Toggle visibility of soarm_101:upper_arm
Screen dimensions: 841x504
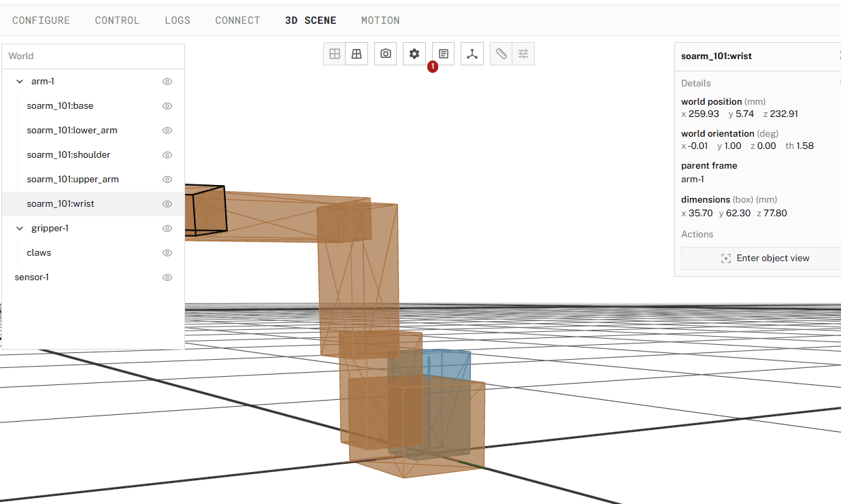click(167, 180)
